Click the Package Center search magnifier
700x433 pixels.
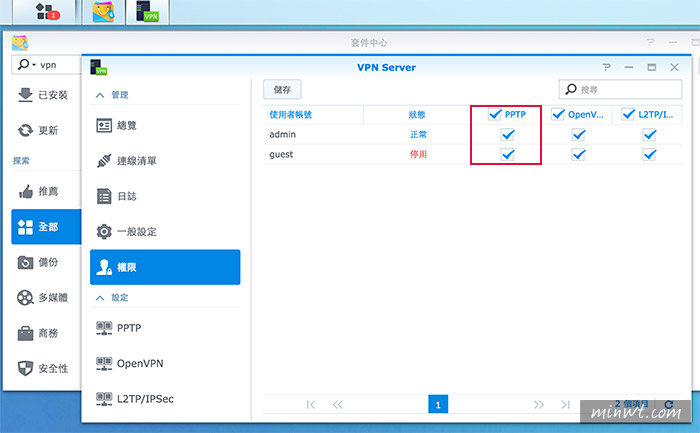23,65
